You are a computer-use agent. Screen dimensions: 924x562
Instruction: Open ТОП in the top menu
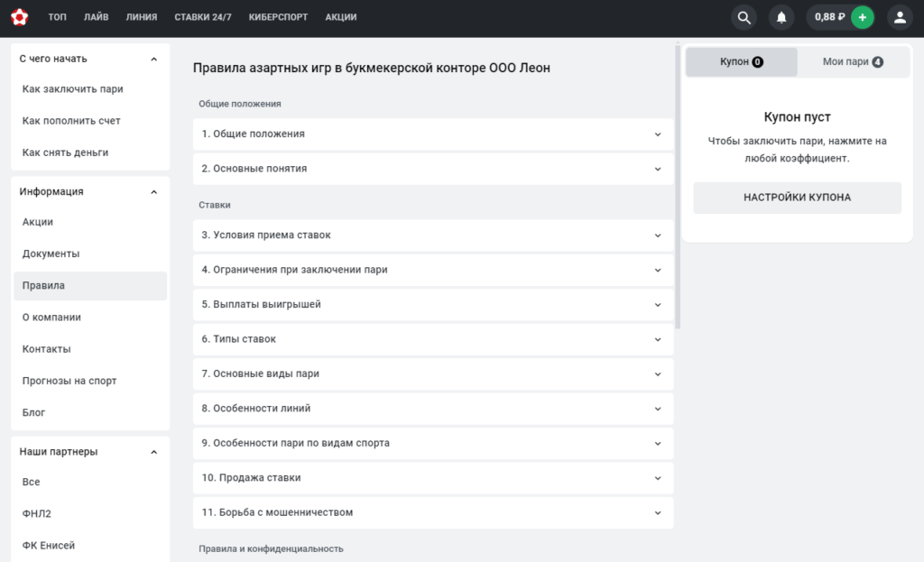(x=57, y=17)
